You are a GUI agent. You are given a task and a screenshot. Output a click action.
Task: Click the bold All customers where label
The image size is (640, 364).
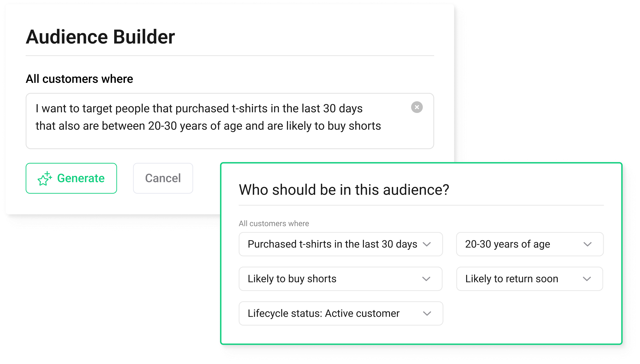(79, 79)
